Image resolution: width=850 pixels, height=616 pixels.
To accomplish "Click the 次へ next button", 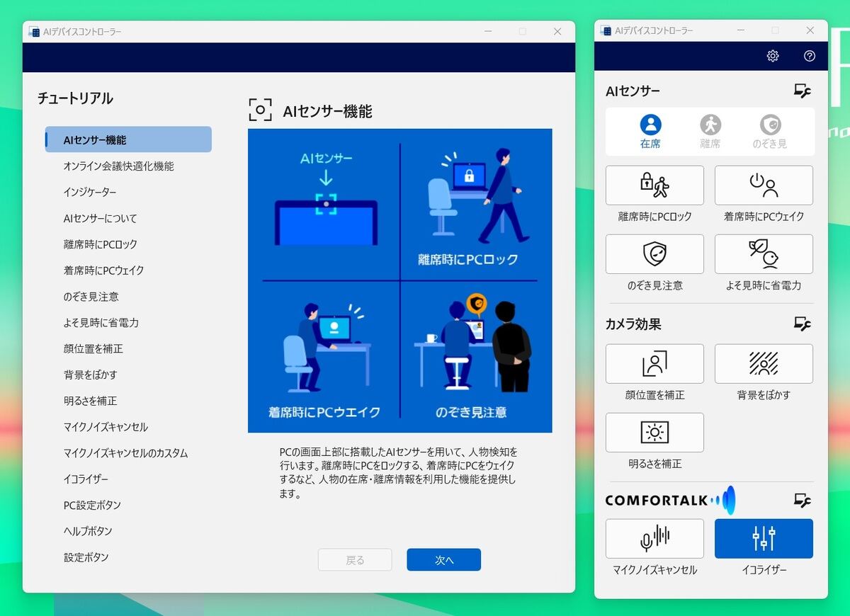I will point(444,560).
